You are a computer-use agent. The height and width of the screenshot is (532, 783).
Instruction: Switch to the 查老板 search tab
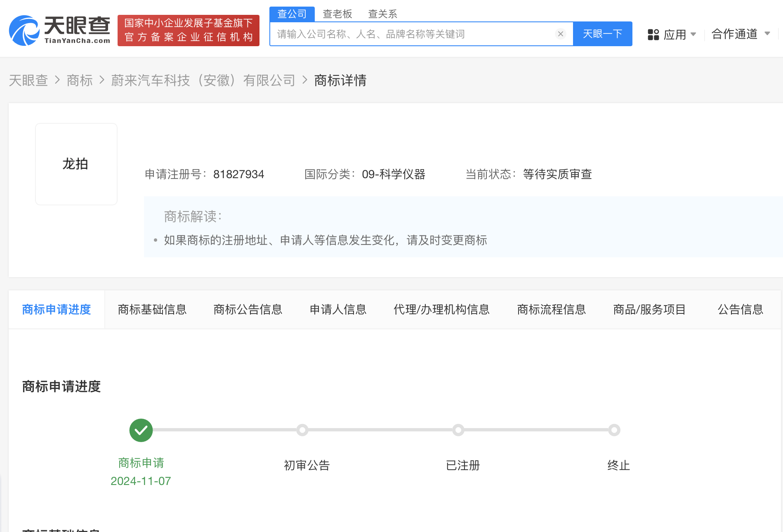coord(337,14)
